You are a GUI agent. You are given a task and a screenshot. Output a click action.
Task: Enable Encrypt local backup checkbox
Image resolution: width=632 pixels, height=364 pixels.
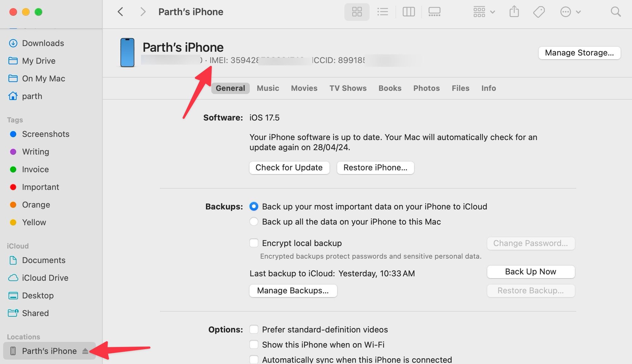coord(254,243)
